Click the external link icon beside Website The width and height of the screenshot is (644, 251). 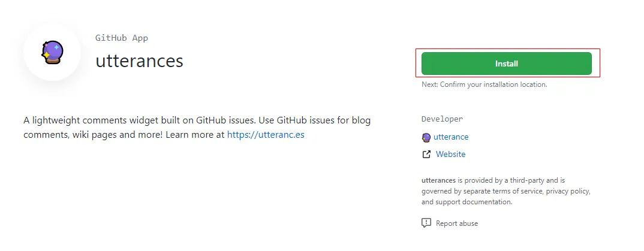pos(426,155)
